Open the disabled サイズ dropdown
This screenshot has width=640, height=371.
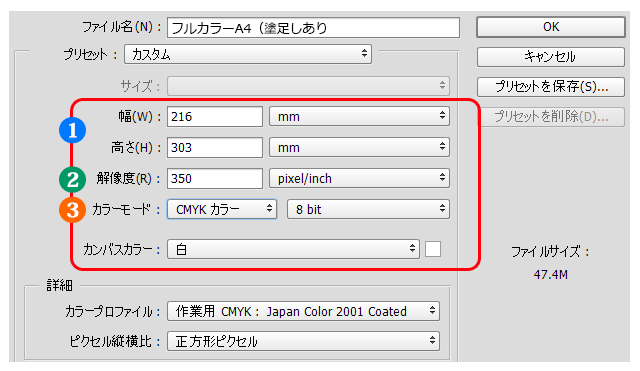click(x=308, y=86)
